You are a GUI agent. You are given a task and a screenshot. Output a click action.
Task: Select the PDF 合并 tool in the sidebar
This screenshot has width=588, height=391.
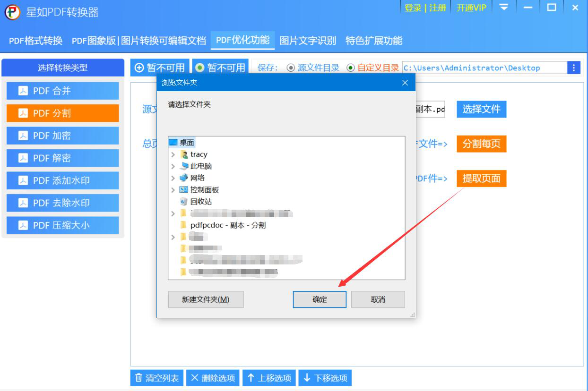62,90
